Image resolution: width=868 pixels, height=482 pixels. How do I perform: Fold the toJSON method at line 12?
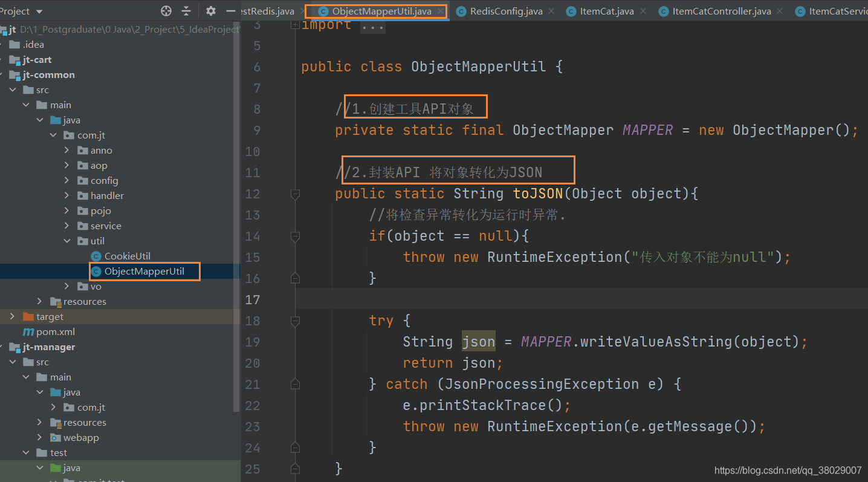(295, 194)
